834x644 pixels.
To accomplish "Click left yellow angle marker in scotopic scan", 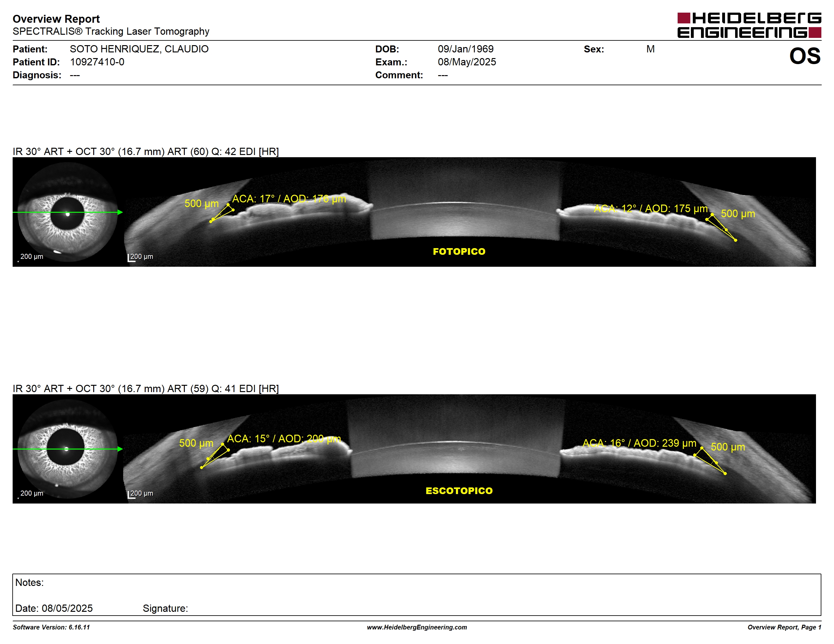I will 215,456.
